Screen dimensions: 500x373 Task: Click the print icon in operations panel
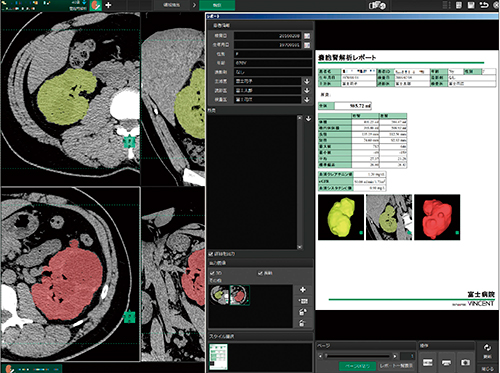446,362
